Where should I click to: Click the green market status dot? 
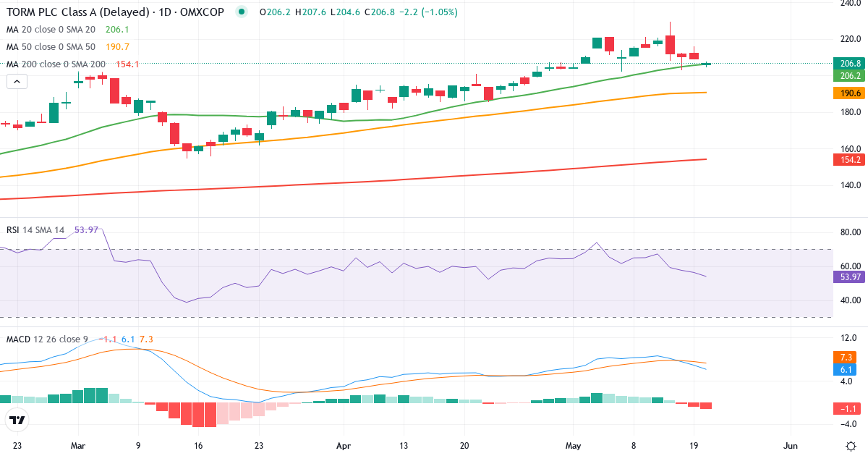[x=241, y=12]
